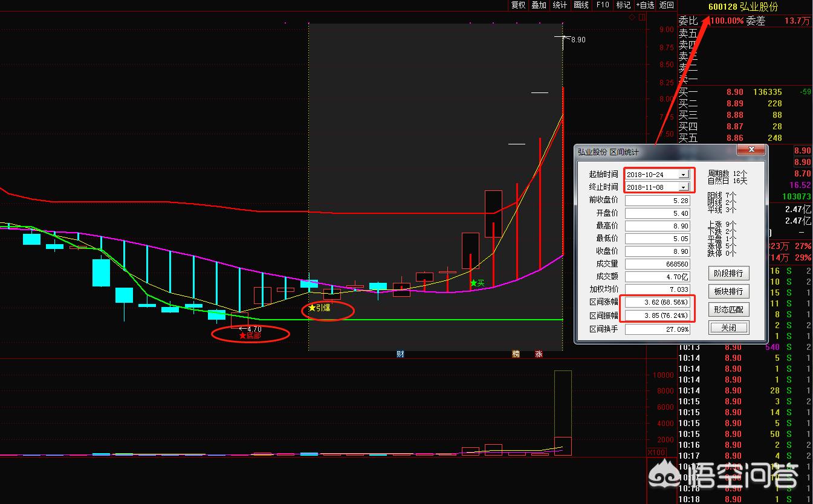Click the 10000 volume axis label
Image resolution: width=813 pixels, height=504 pixels.
tap(663, 375)
